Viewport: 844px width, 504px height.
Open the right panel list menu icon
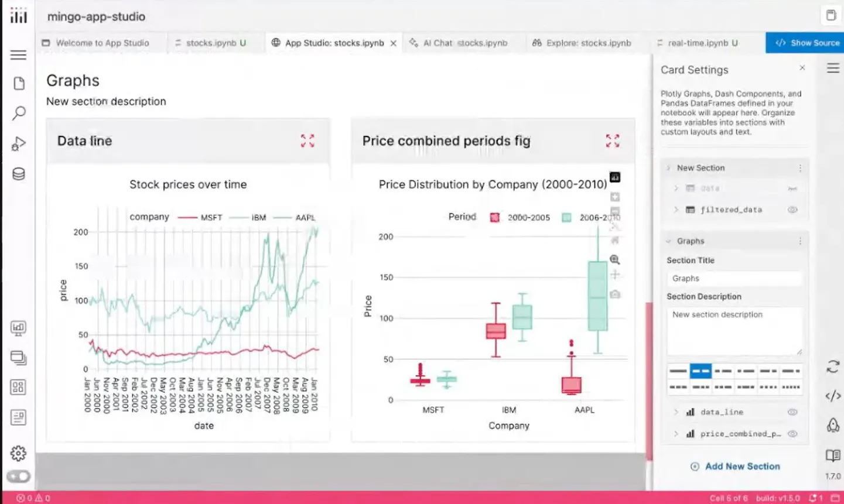833,68
